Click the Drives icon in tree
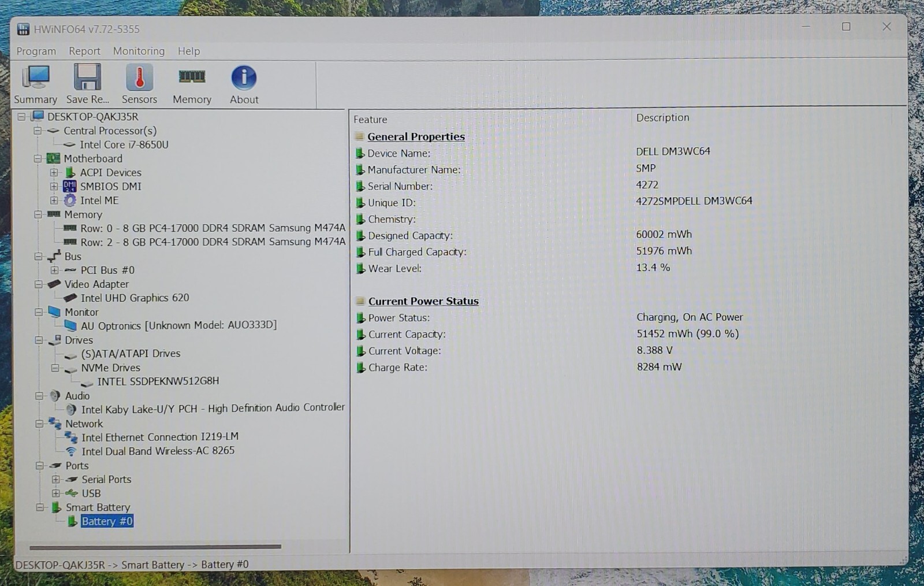 tap(55, 340)
